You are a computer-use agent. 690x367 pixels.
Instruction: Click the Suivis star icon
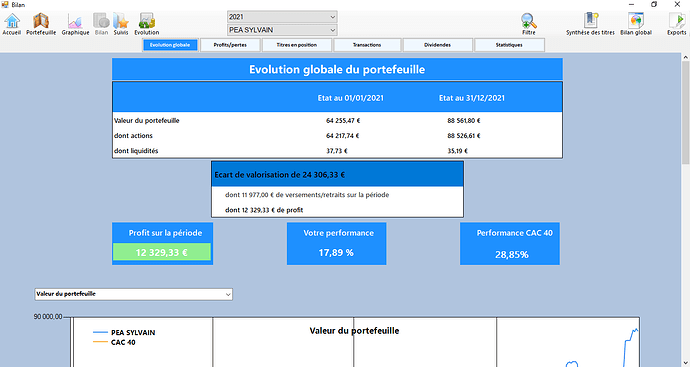[121, 24]
